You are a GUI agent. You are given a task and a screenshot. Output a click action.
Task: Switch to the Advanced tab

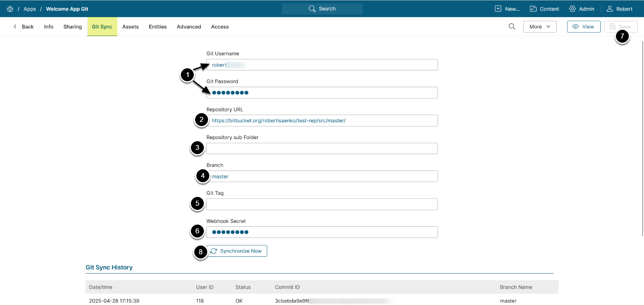click(x=189, y=26)
